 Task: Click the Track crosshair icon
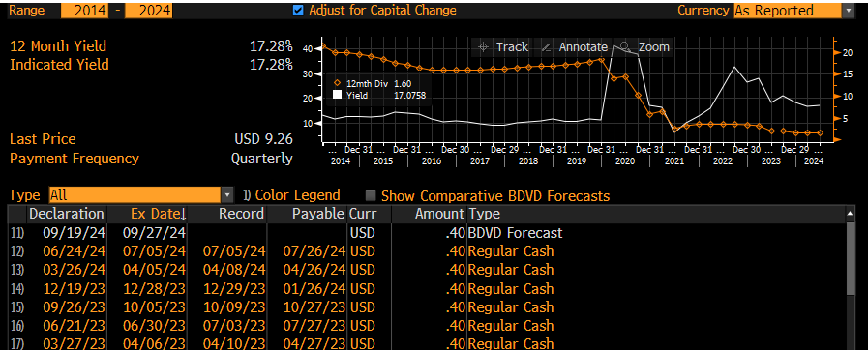(483, 47)
